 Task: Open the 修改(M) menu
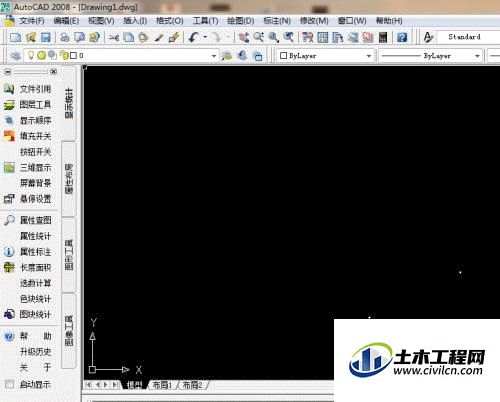314,21
